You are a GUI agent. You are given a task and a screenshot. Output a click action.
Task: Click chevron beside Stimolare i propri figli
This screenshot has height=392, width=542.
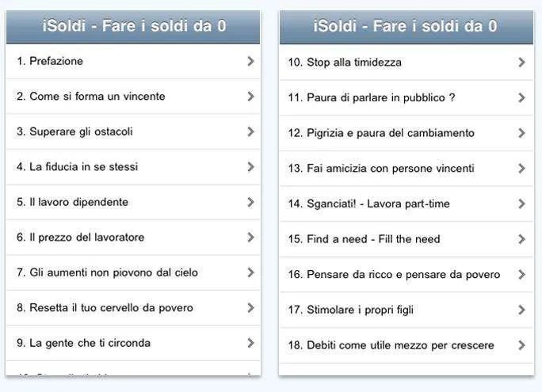(521, 310)
